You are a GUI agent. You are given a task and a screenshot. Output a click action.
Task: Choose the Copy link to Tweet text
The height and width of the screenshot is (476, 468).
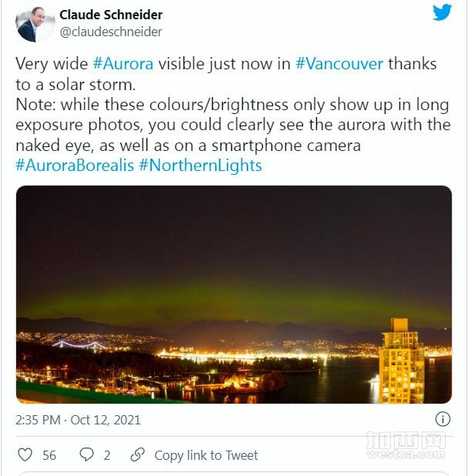[x=206, y=455]
